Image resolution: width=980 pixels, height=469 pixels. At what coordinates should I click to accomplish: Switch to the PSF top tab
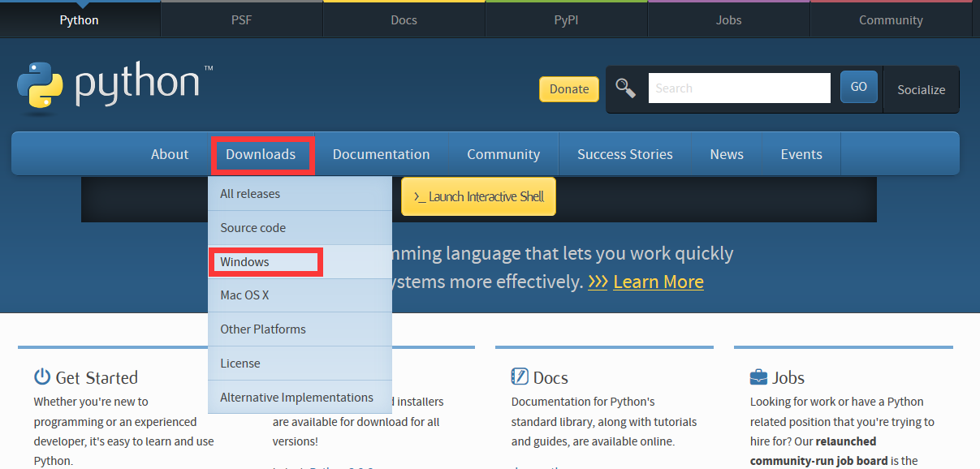(x=242, y=19)
